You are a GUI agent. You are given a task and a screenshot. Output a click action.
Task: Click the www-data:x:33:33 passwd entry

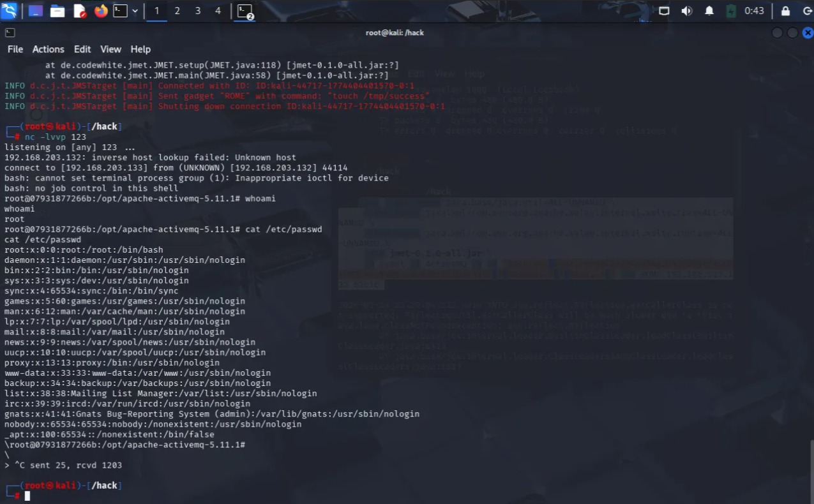pyautogui.click(x=137, y=373)
